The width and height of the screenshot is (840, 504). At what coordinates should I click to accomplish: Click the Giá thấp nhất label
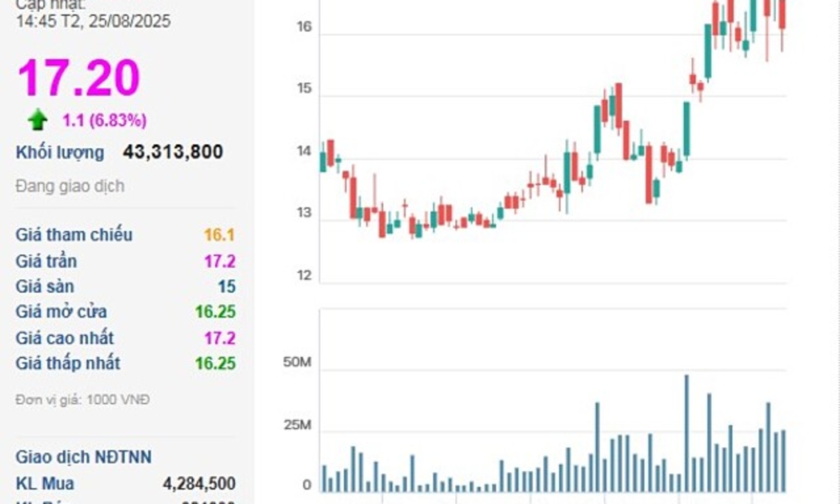pyautogui.click(x=68, y=363)
